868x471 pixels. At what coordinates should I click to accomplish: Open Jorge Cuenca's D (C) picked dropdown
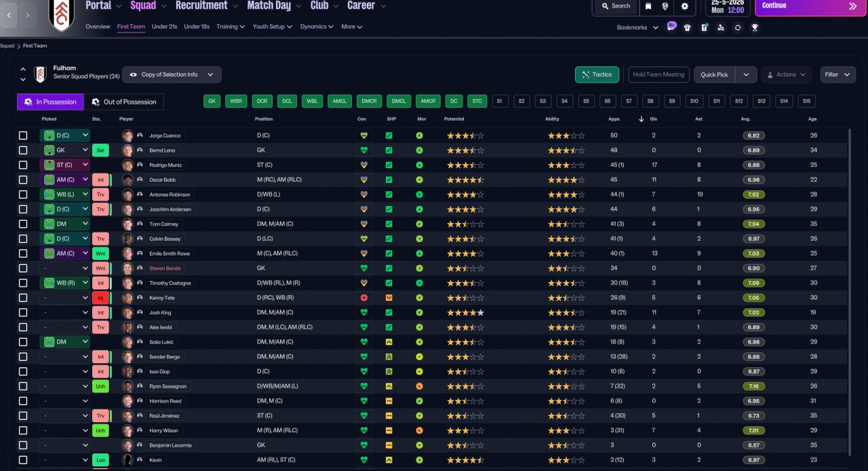[64, 136]
